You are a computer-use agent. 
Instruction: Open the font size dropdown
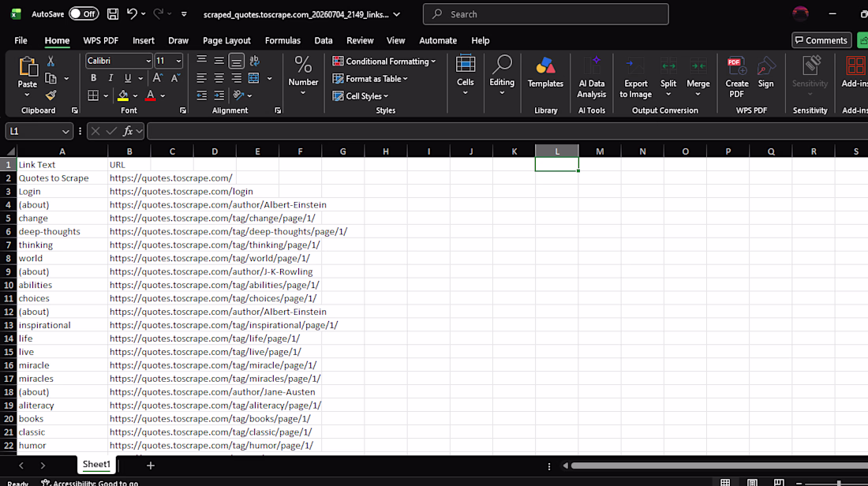178,61
